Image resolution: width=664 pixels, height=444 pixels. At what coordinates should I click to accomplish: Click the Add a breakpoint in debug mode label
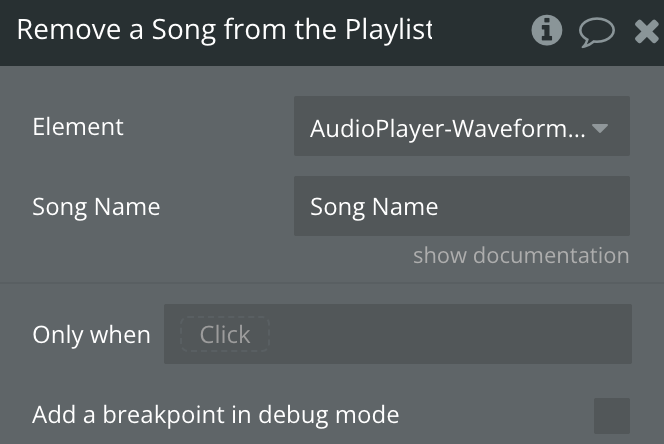pyautogui.click(x=215, y=415)
